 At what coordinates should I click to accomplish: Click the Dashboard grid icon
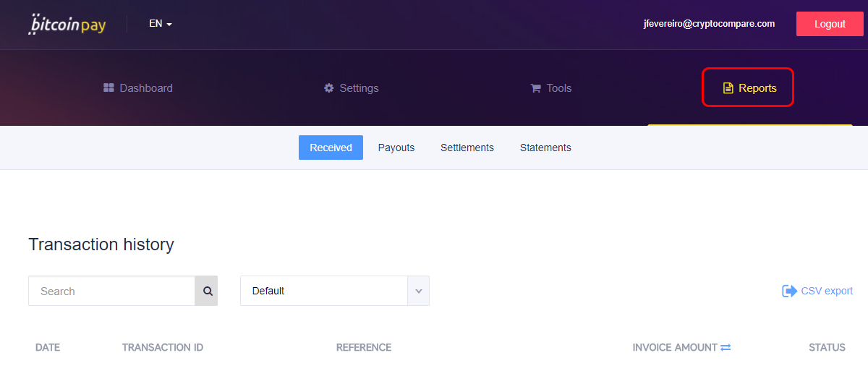click(x=109, y=88)
